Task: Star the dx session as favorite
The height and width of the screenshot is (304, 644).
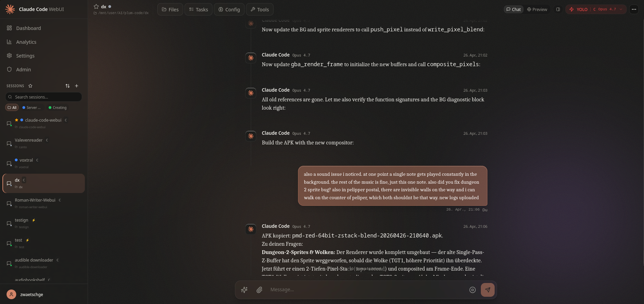Action: click(96, 7)
